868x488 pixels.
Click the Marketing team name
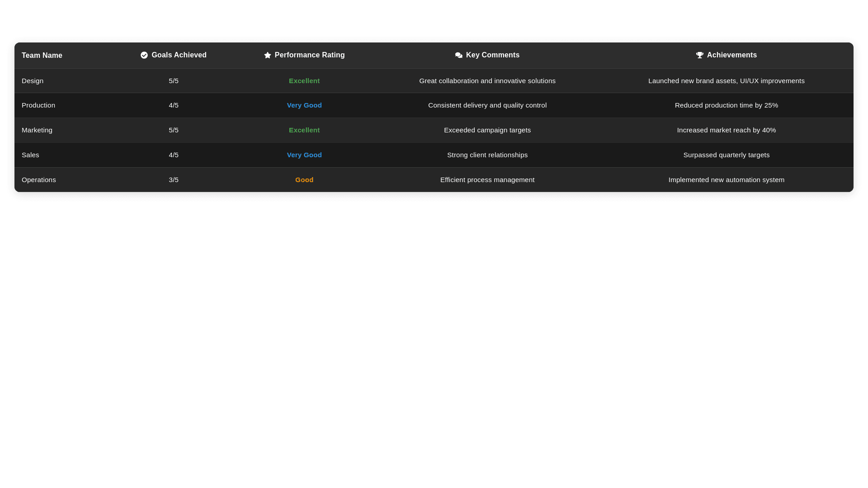(37, 130)
